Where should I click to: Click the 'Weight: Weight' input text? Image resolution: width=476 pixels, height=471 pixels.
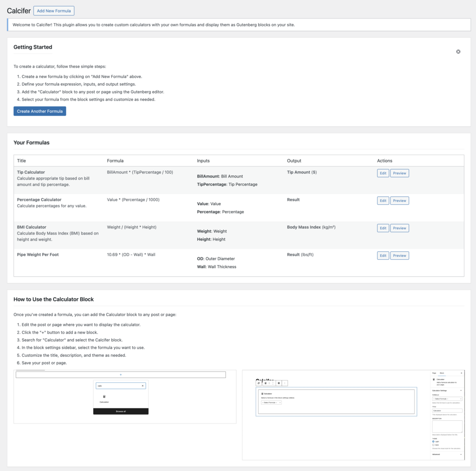(212, 231)
